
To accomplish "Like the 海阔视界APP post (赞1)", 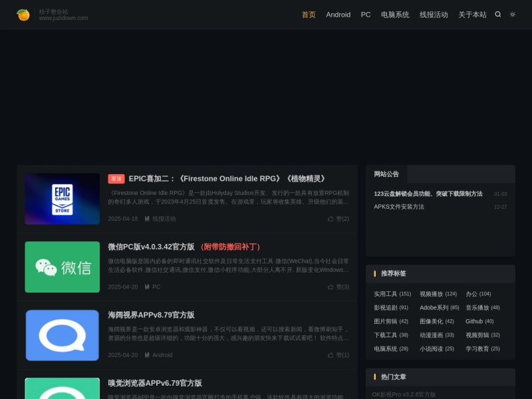I will (x=338, y=355).
